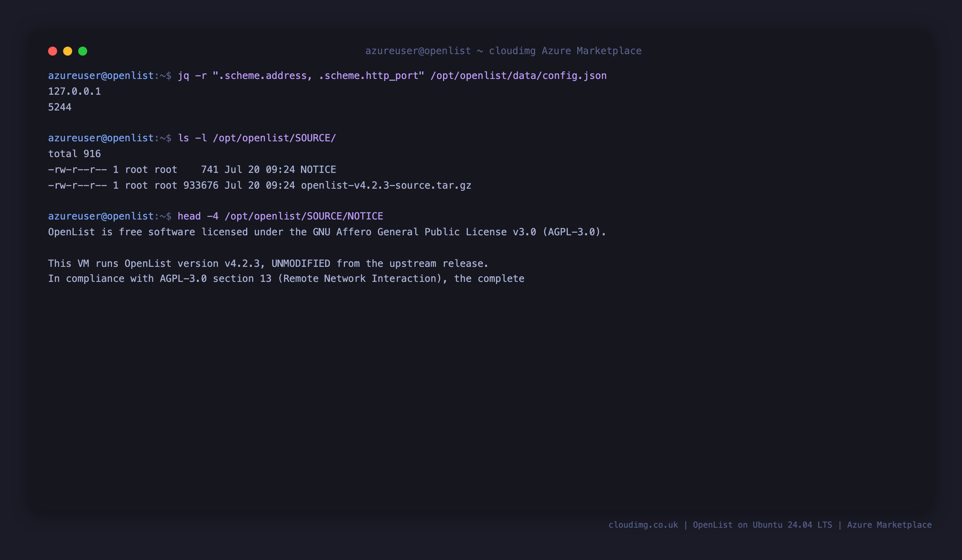Click the file size 933676 in listing
Screen dimensions: 962x560
201,186
